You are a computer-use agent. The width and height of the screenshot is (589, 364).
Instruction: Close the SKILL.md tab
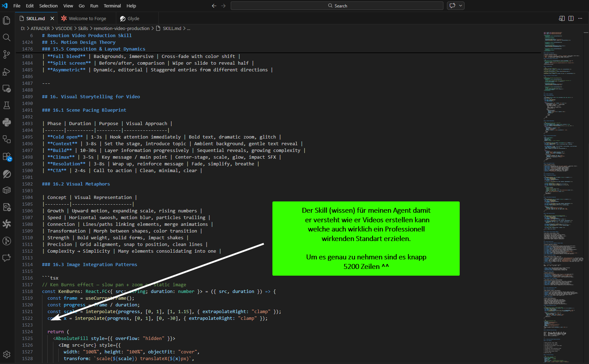52,18
